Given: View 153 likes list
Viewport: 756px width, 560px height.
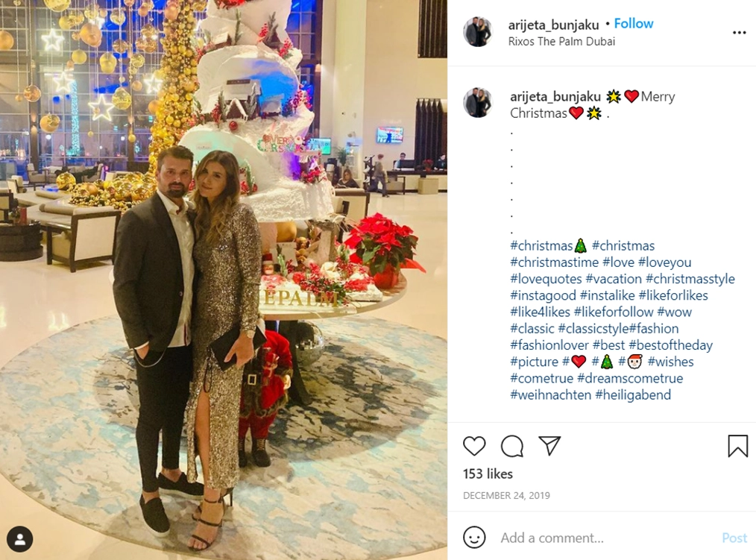Looking at the screenshot, I should (488, 474).
